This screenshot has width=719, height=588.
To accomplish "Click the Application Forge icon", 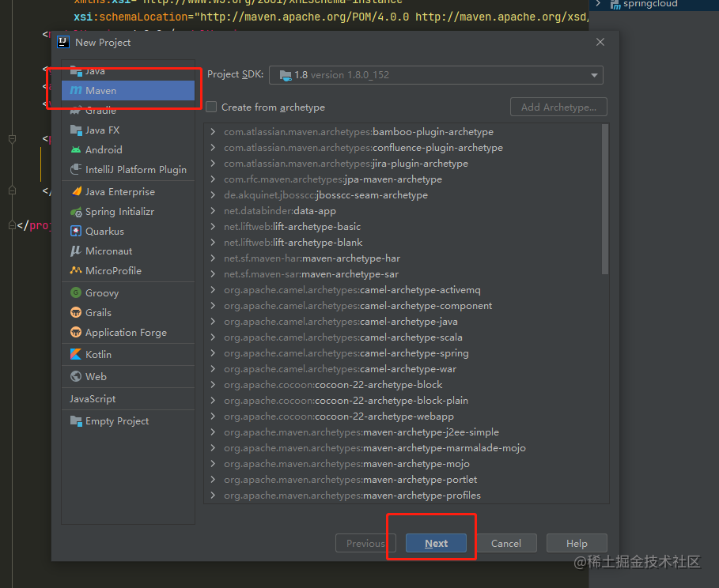I will coord(76,332).
